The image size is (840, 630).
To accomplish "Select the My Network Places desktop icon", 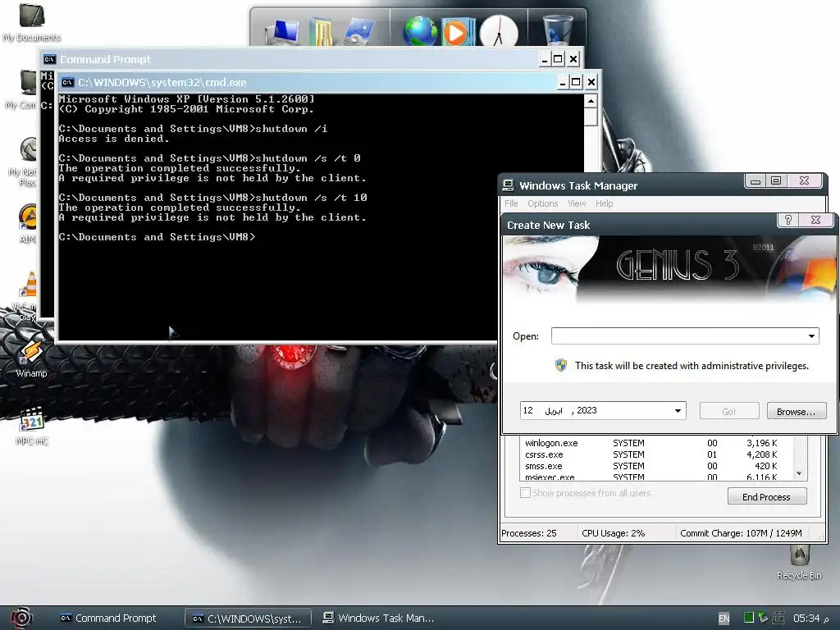I will pos(24,162).
